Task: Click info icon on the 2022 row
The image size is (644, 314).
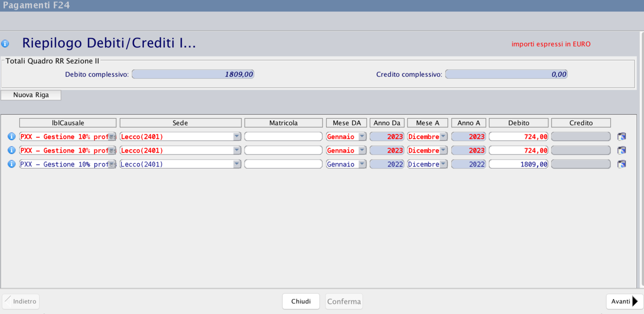Action: tap(11, 164)
